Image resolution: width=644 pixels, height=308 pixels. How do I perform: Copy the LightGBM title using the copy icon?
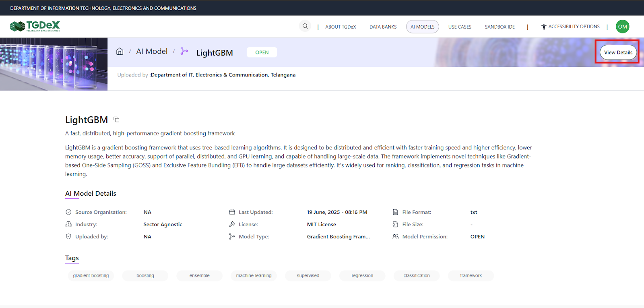116,120
